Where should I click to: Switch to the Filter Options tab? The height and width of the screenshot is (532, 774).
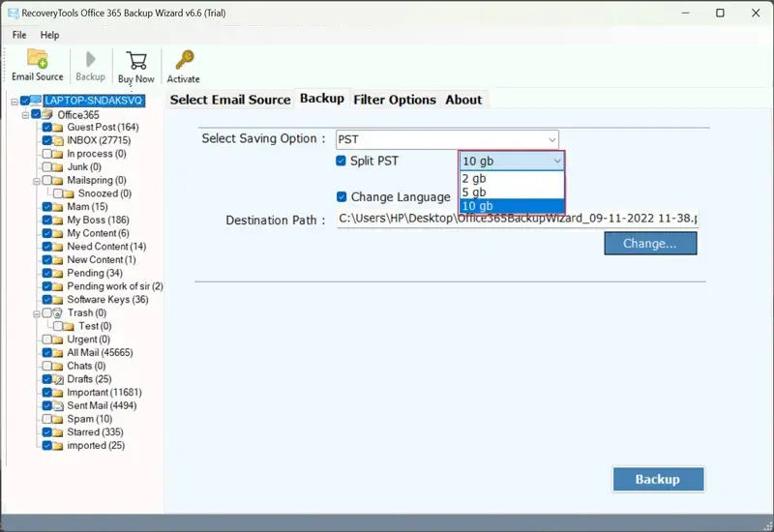(395, 99)
